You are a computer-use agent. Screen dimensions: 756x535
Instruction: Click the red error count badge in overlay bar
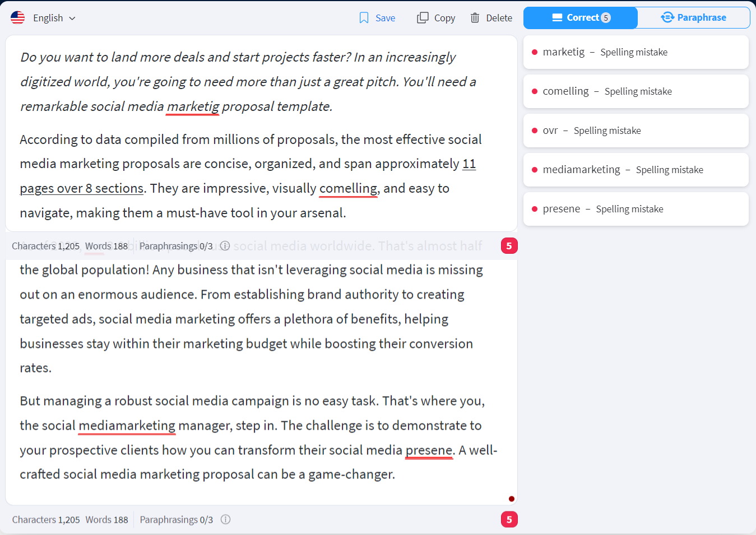click(x=509, y=246)
